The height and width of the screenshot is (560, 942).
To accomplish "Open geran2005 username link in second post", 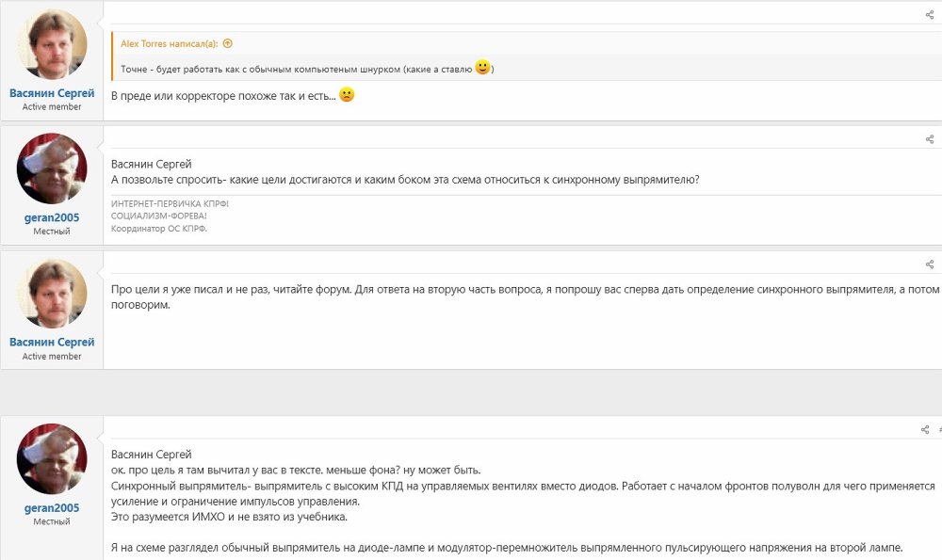I will [x=52, y=217].
